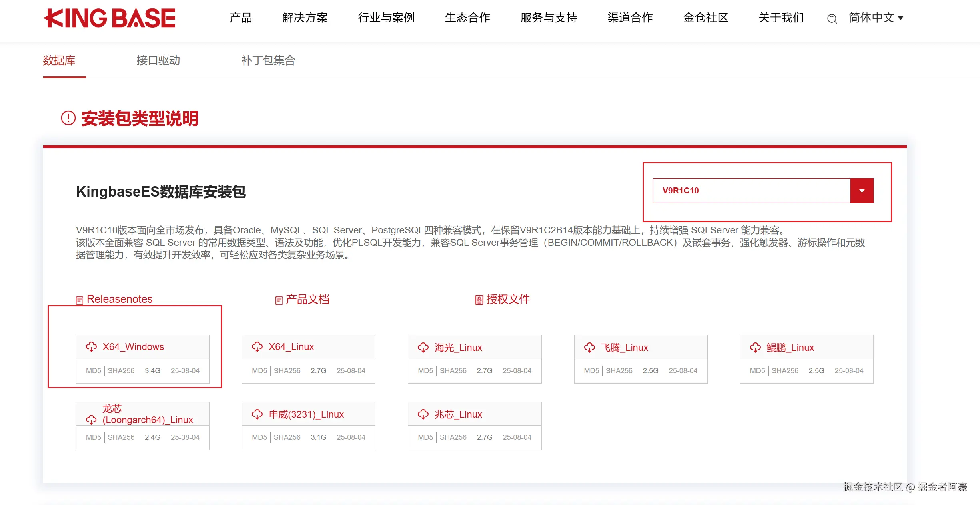Viewport: 980px width, 505px height.
Task: Open the 关于我们 menu
Action: coord(781,18)
